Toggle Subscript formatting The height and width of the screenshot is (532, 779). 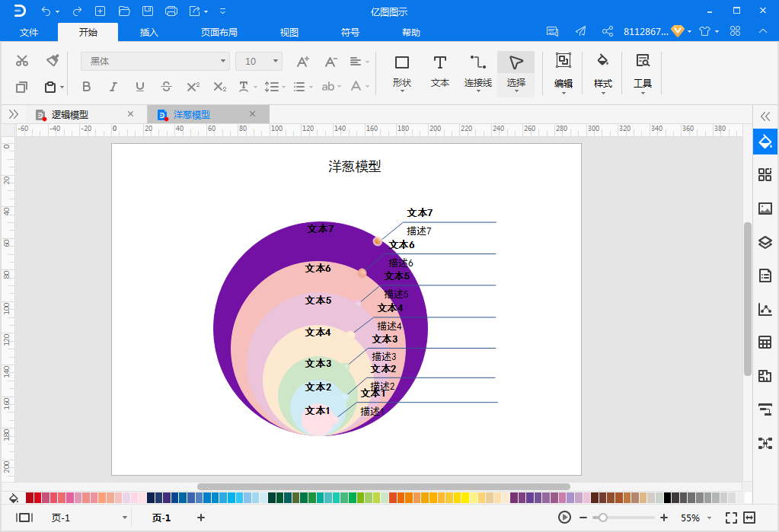click(219, 87)
